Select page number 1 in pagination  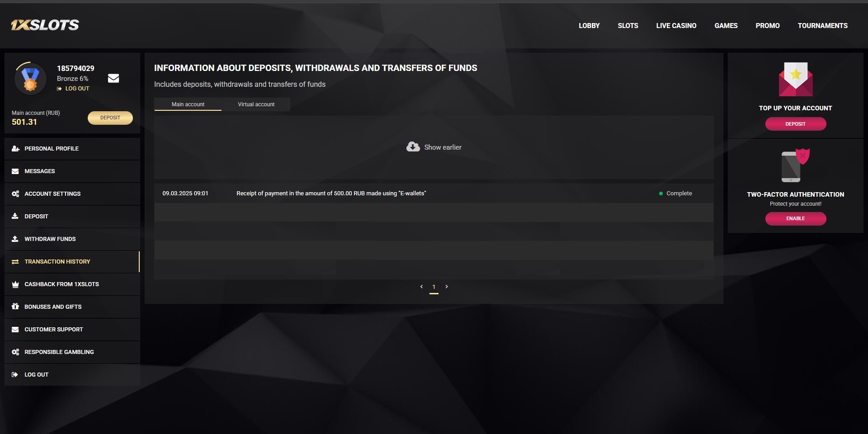pos(434,287)
